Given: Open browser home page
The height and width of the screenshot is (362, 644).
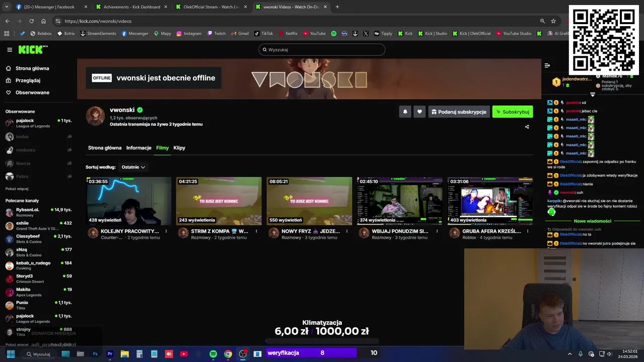Looking at the screenshot, I should [x=43, y=21].
